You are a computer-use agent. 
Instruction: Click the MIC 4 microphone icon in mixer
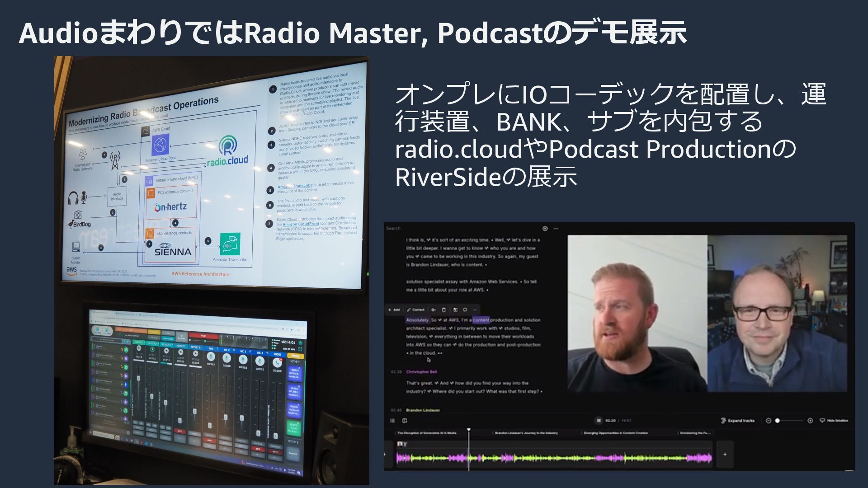tap(260, 361)
